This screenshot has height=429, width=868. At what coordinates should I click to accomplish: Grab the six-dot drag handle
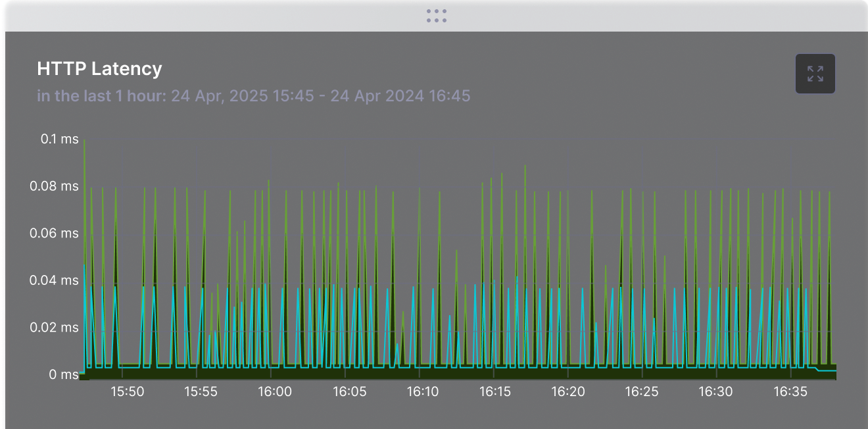437,16
